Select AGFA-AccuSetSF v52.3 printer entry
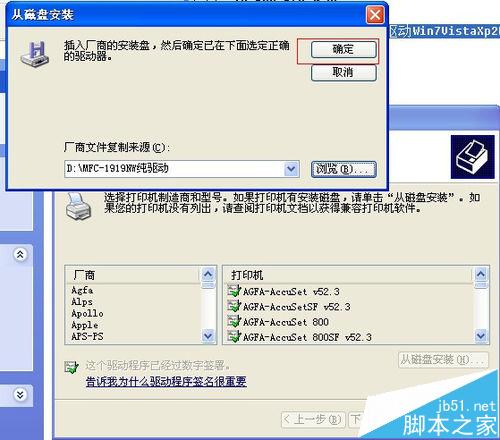Viewport: 500px width, 440px height. 289,307
